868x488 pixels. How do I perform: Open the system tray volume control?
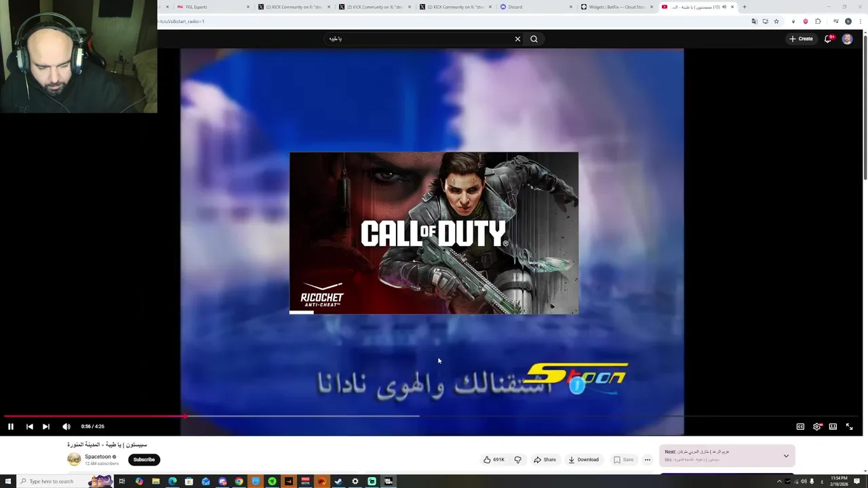(804, 481)
